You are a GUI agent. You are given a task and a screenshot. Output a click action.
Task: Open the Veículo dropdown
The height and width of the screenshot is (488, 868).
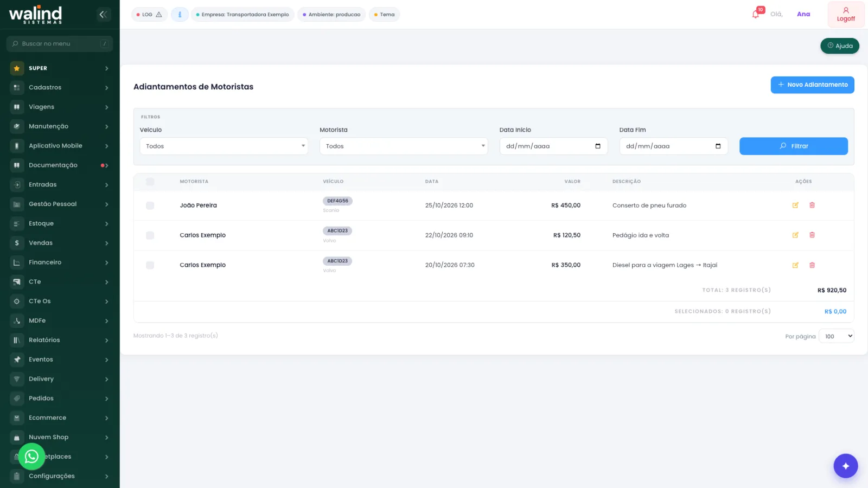pyautogui.click(x=224, y=146)
